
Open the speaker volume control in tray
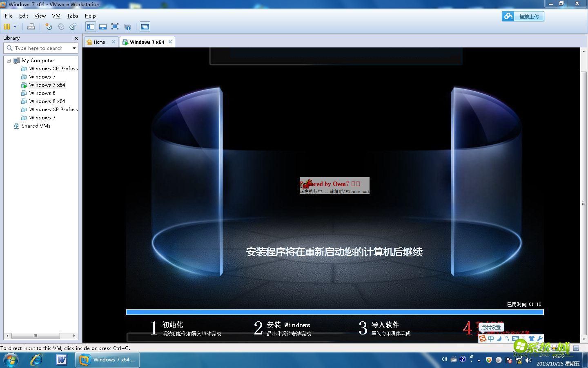528,359
